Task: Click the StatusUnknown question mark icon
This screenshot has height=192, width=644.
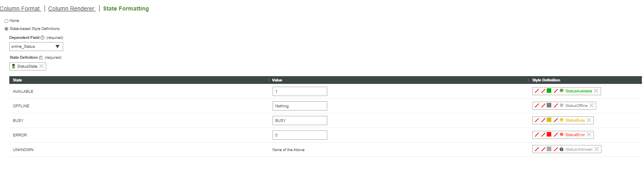Action: [x=561, y=149]
